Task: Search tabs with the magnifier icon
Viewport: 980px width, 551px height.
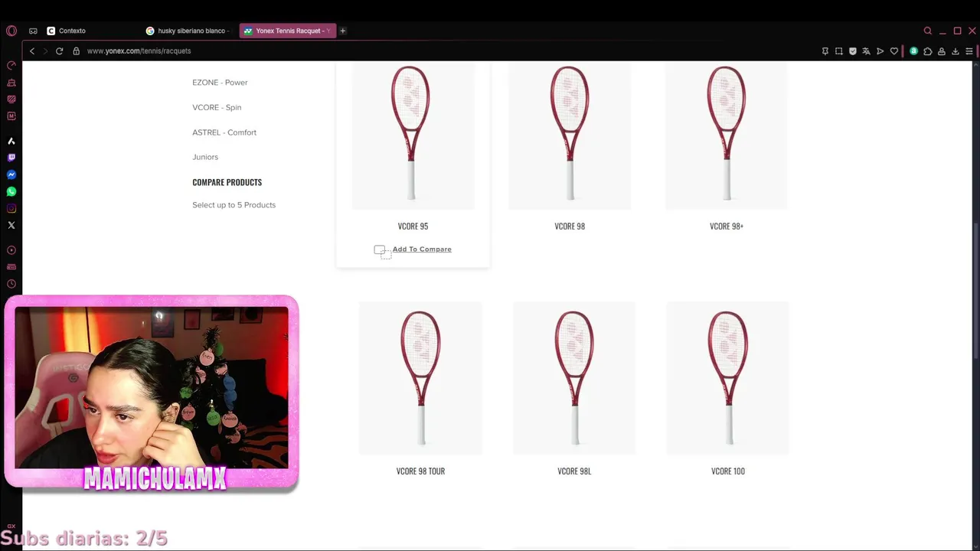Action: pos(928,31)
